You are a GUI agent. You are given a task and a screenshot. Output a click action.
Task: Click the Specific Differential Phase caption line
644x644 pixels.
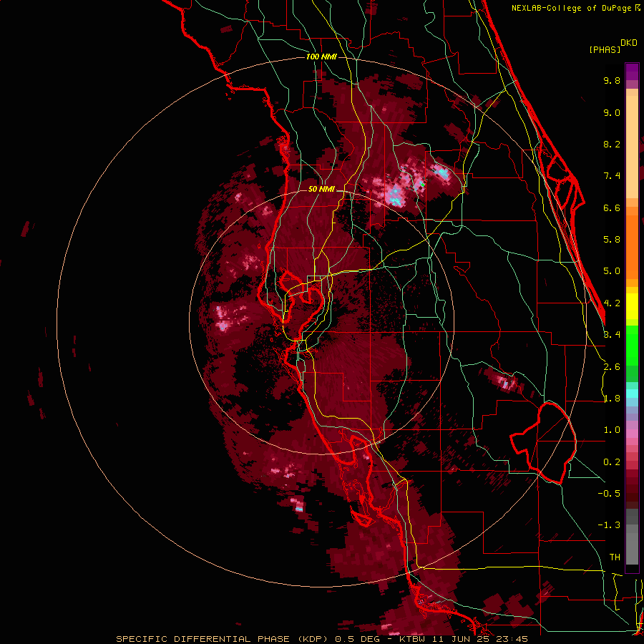coord(321,639)
